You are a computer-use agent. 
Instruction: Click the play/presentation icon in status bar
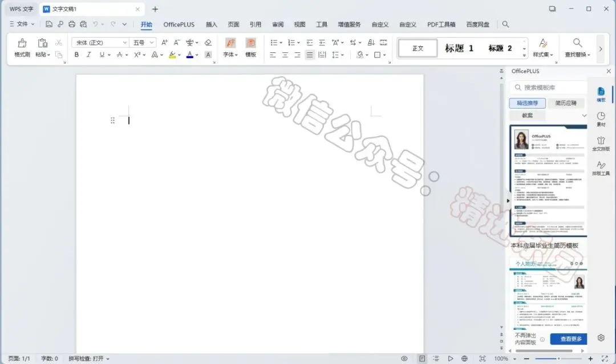click(450, 358)
